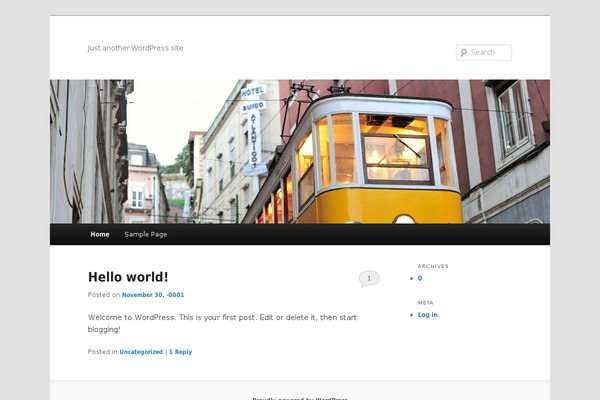This screenshot has width=600, height=400.
Task: Open the November 30, -0001 date link
Action: click(x=153, y=295)
